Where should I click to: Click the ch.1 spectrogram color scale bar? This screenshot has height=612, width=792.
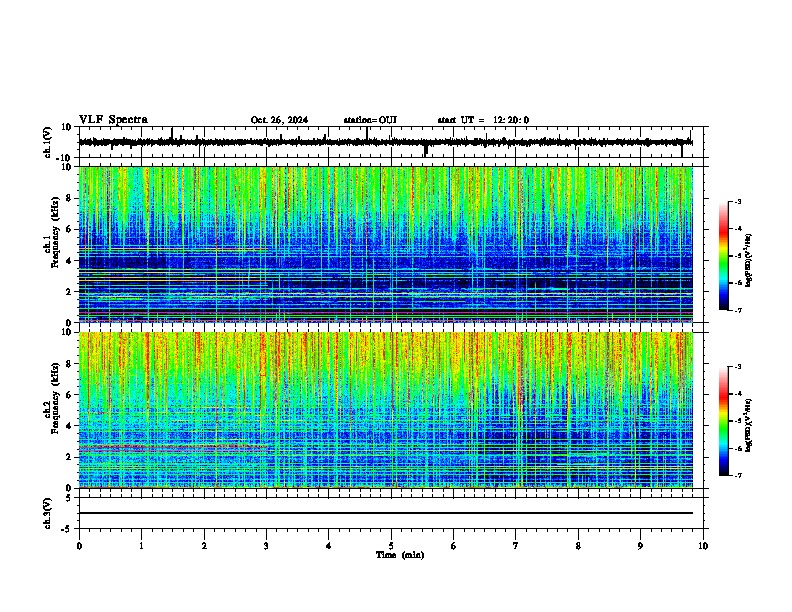click(x=723, y=256)
